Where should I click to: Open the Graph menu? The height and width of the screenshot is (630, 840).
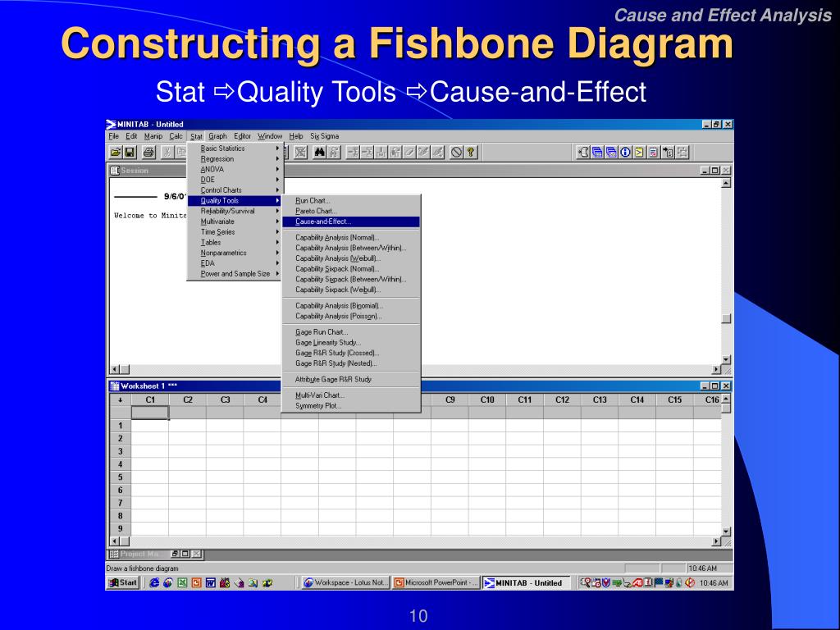point(218,136)
